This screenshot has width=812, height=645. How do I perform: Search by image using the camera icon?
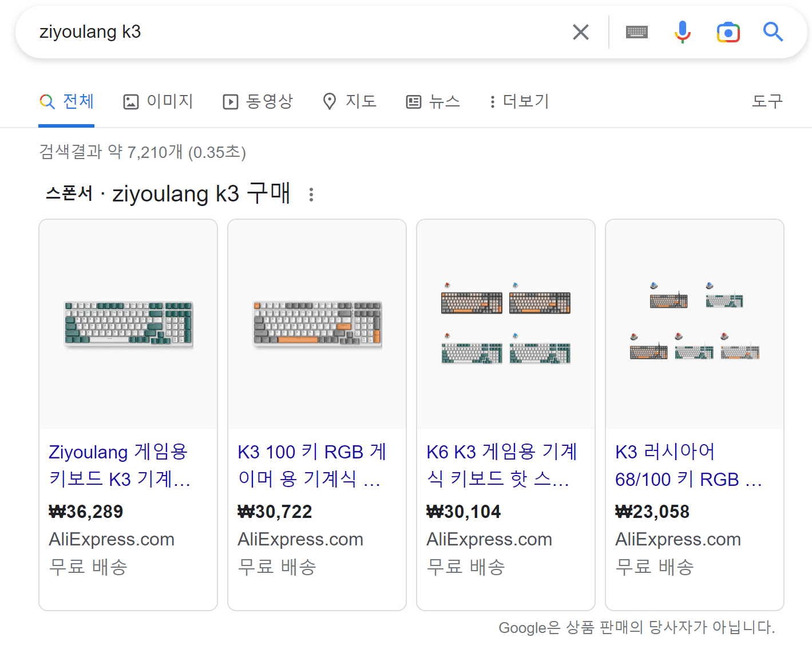728,32
